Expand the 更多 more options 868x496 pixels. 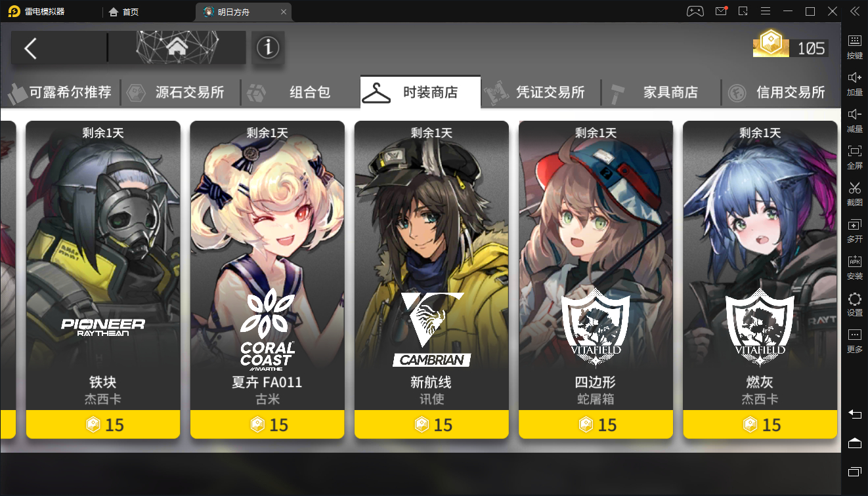tap(854, 341)
